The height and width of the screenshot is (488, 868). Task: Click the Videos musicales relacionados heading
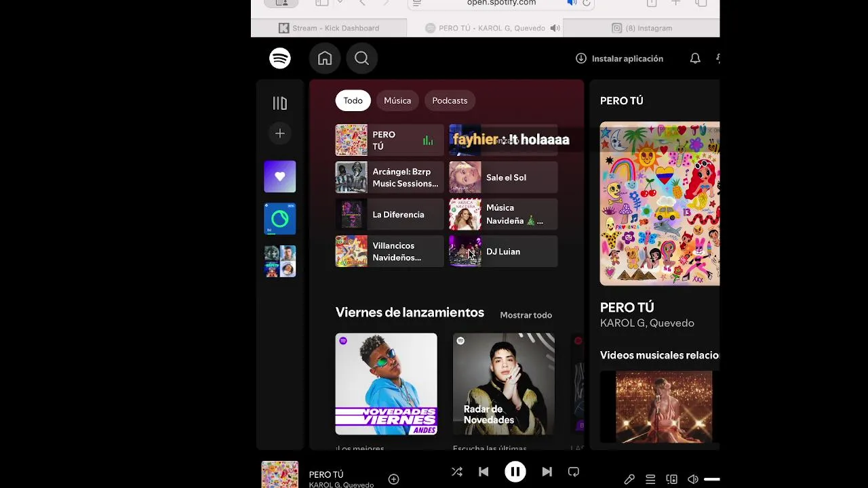click(x=660, y=355)
